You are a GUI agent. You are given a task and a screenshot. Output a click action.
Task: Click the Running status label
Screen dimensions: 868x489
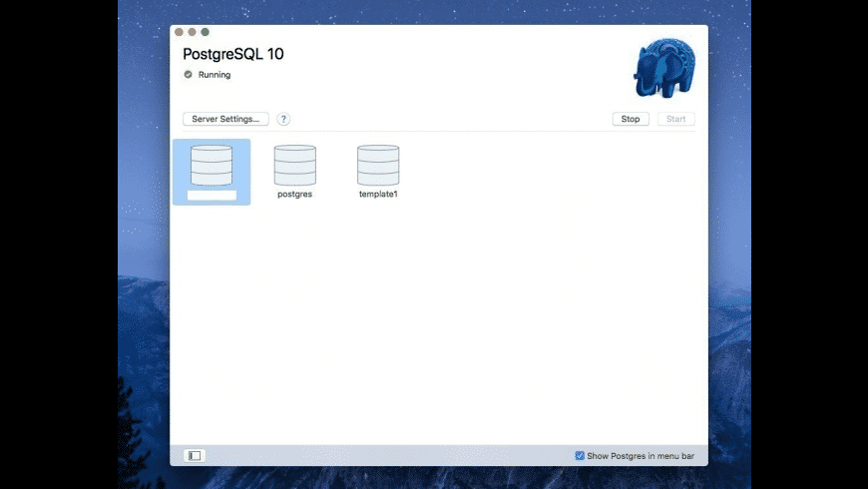215,75
